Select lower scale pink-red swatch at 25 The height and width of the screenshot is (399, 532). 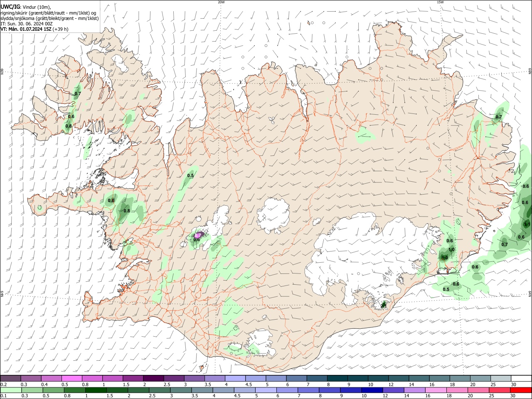(x=500, y=390)
